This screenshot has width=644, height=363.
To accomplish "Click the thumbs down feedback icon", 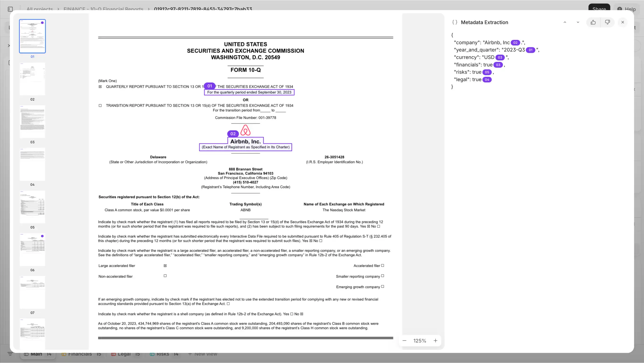I will [607, 22].
